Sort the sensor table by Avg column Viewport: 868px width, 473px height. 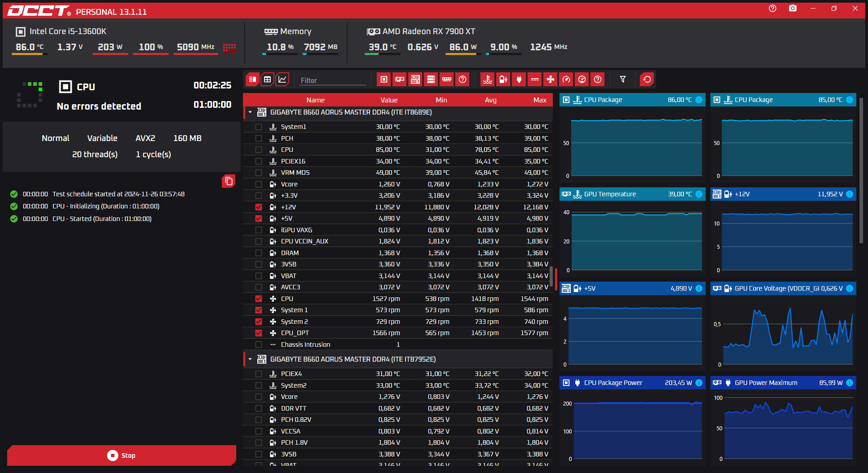(x=491, y=100)
